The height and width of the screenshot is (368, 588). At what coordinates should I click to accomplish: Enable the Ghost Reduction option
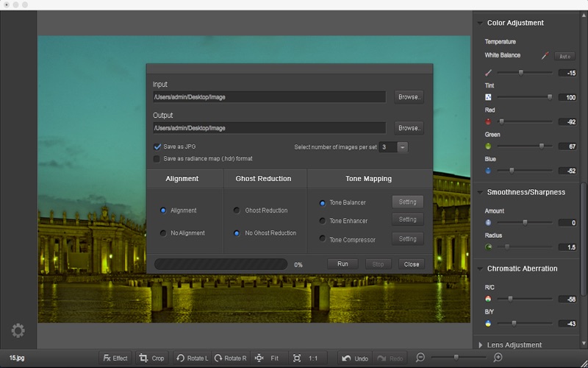point(237,210)
